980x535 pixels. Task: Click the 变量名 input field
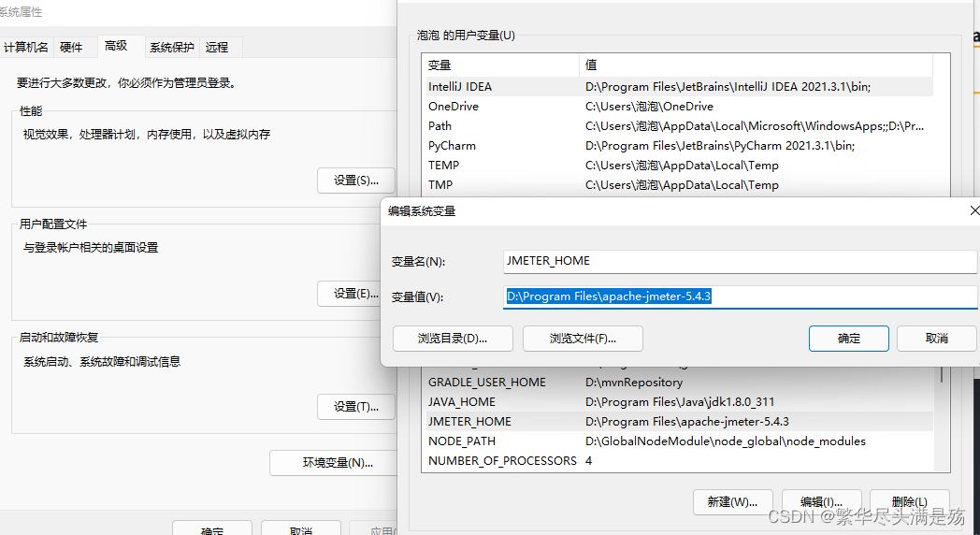tap(739, 261)
